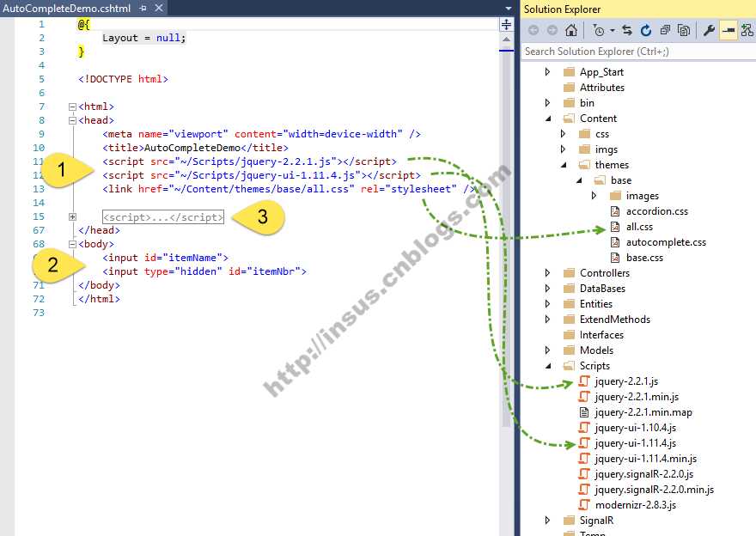Viewport: 756px width, 536px height.
Task: Select jquery-2.2.1.js file
Action: click(626, 381)
